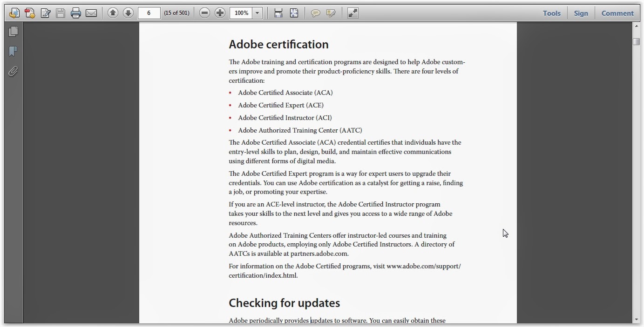The image size is (644, 327).
Task: Open the Sign pane
Action: 581,13
